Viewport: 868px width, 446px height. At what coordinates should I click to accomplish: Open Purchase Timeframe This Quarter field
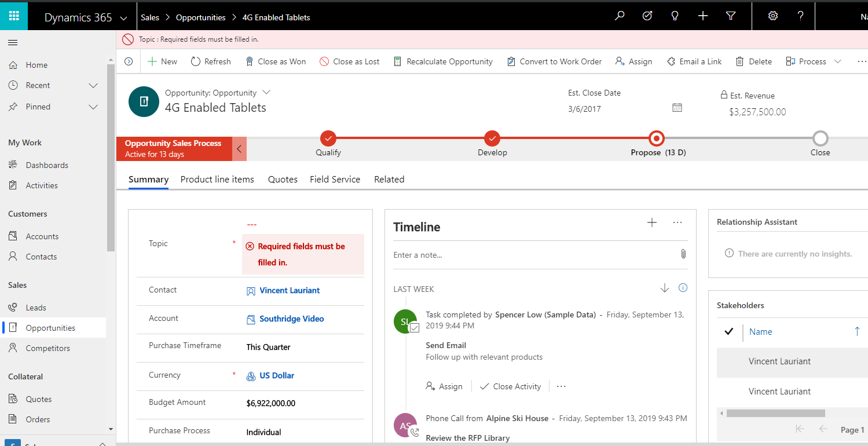pyautogui.click(x=268, y=347)
